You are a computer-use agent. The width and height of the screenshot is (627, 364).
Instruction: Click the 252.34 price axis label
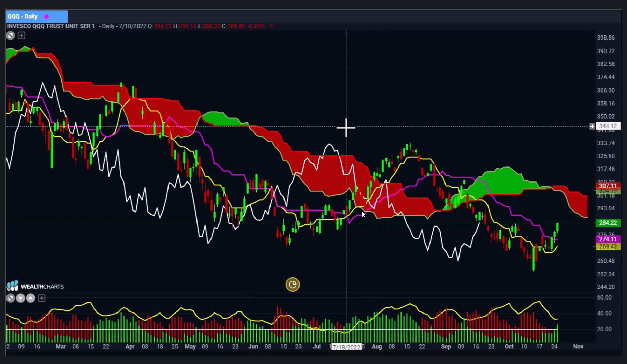pos(606,274)
